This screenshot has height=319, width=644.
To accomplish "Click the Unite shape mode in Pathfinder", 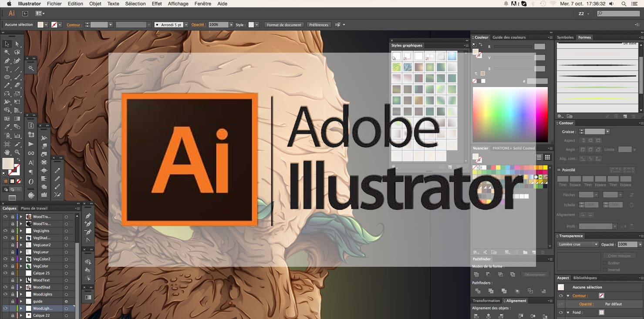I will pyautogui.click(x=476, y=275).
